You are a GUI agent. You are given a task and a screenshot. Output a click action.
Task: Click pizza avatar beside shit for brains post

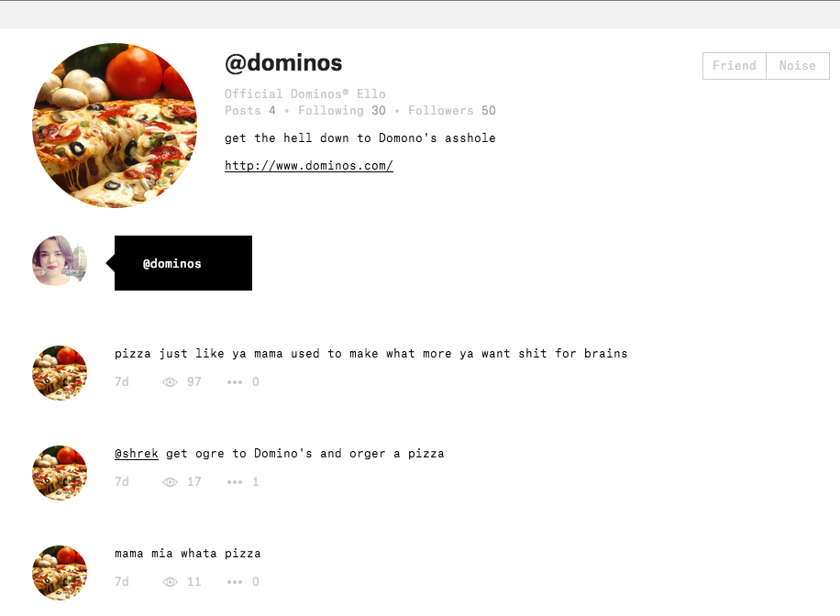(x=60, y=373)
